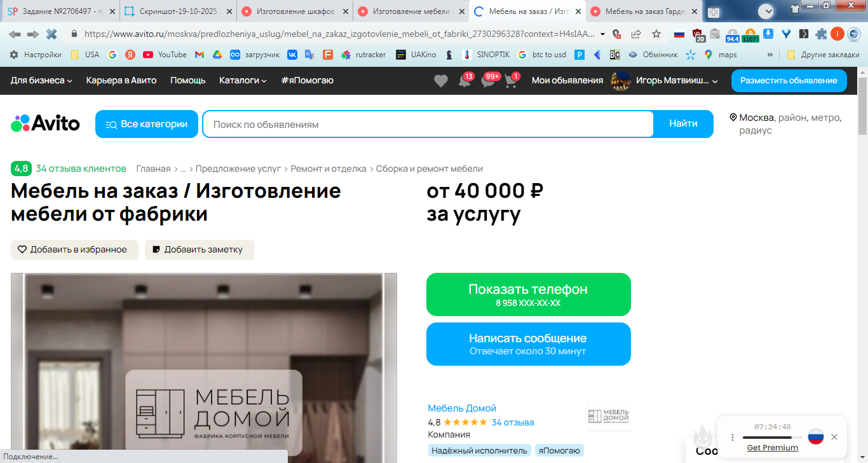
Task: Open the browser extensions puzzle icon
Action: (x=821, y=34)
